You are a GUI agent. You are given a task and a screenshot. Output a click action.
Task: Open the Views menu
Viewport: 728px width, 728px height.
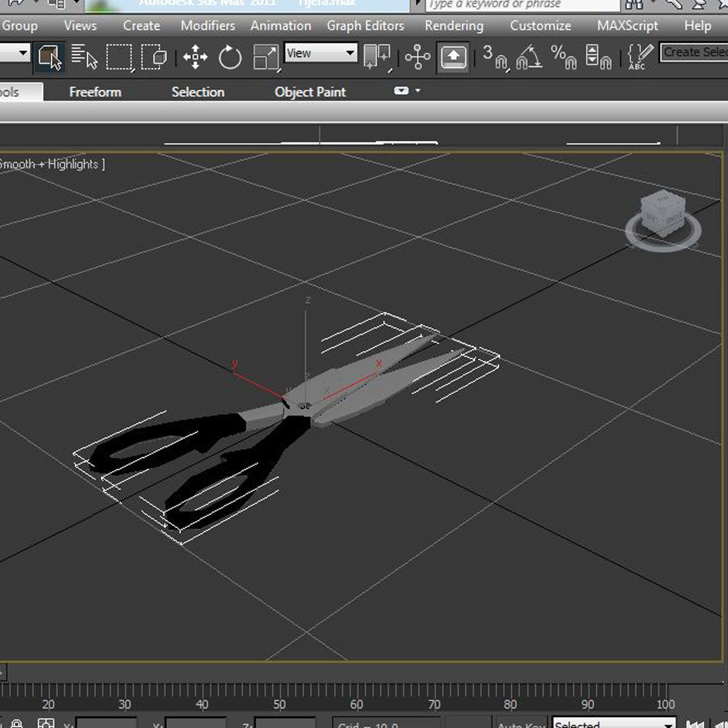click(x=80, y=25)
